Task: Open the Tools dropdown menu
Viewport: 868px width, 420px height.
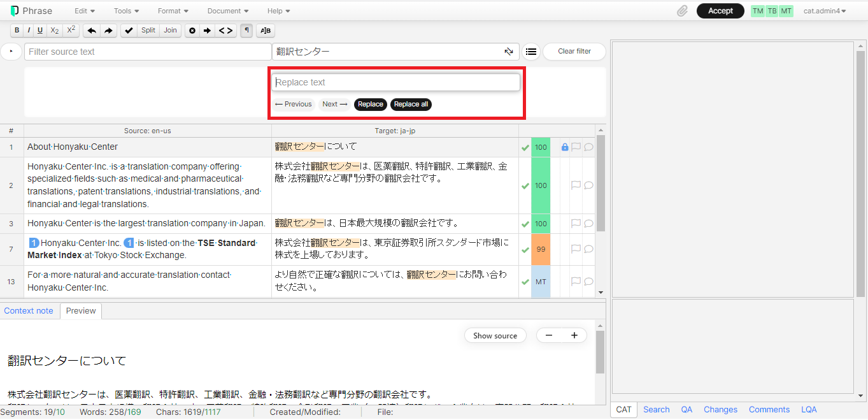Action: pyautogui.click(x=125, y=11)
